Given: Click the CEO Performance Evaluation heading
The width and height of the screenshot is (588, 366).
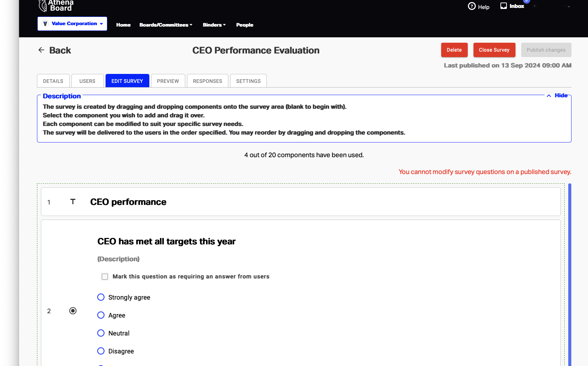Looking at the screenshot, I should (256, 50).
